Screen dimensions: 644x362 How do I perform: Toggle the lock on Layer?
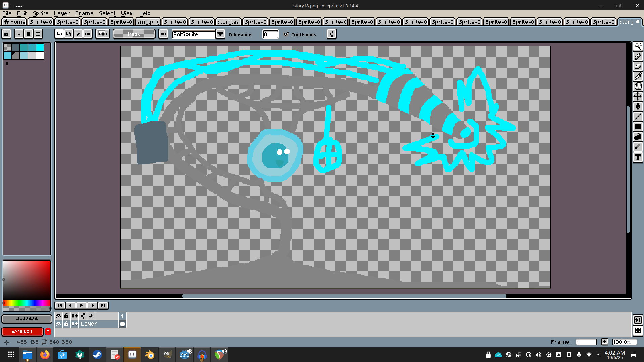point(66,324)
